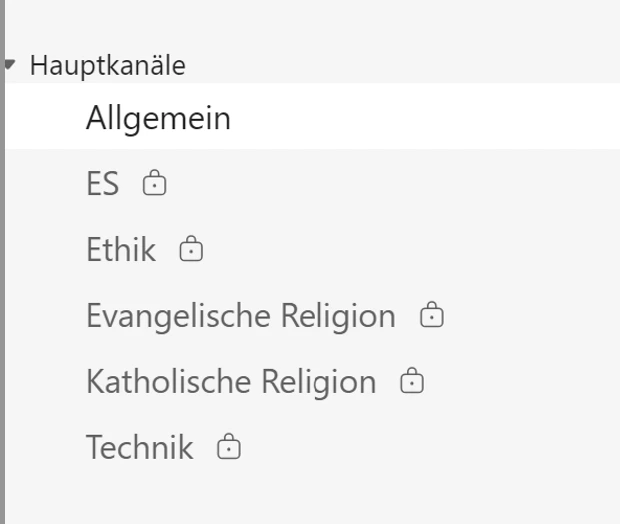Image resolution: width=620 pixels, height=524 pixels.
Task: Click the Evangelische Religion private lock icon
Action: tap(431, 316)
